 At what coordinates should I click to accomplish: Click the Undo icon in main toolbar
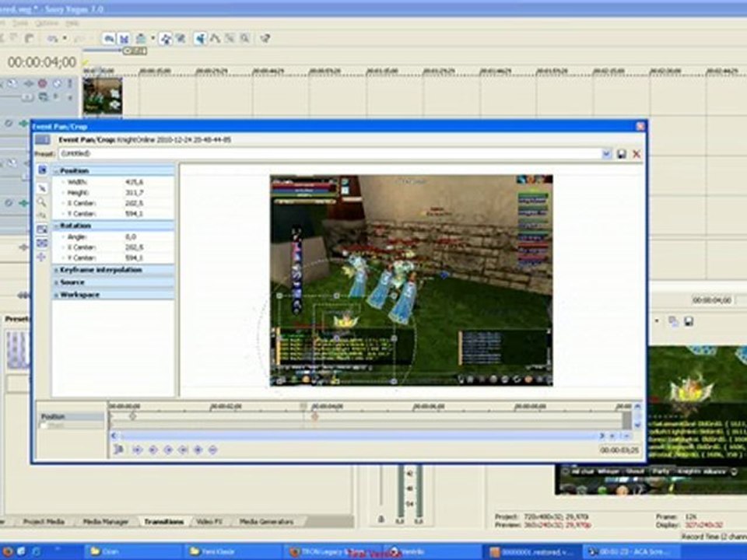click(x=51, y=39)
